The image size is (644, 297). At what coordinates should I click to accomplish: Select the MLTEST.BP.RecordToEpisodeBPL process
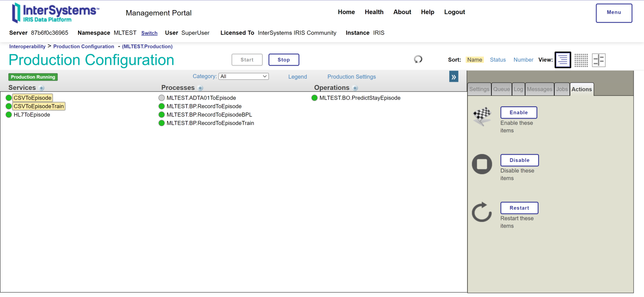(209, 115)
